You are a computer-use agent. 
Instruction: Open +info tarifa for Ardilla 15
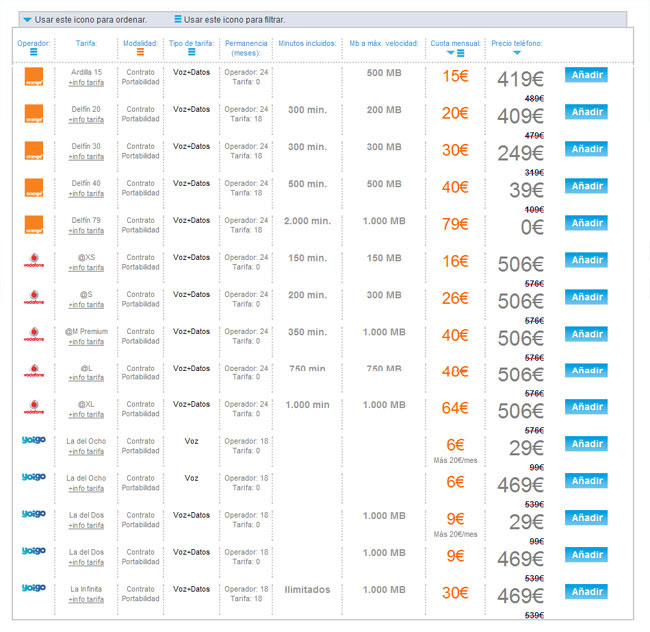(86, 82)
